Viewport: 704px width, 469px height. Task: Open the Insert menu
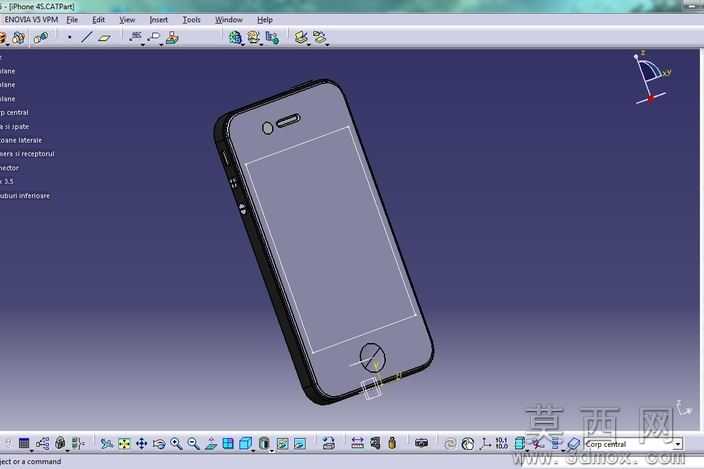158,20
